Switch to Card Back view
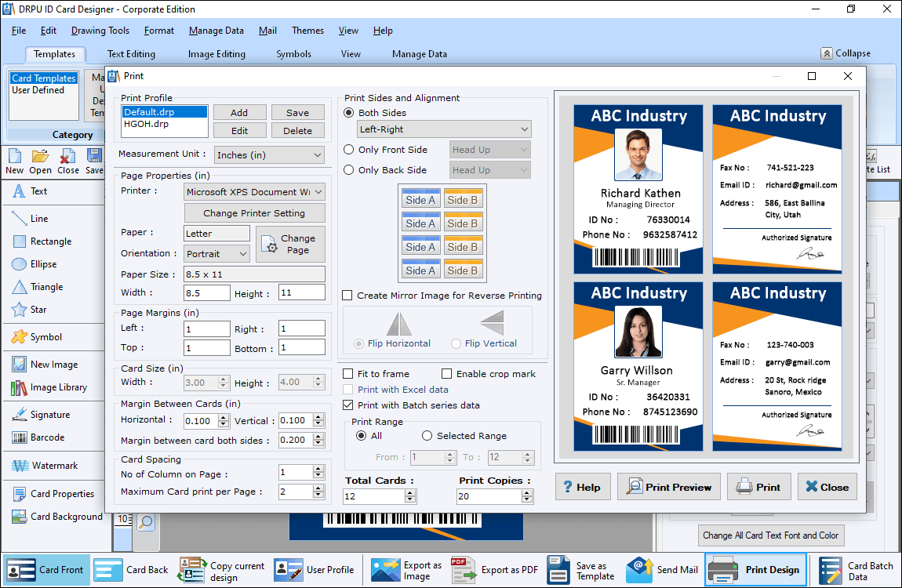The width and height of the screenshot is (902, 588). (131, 570)
